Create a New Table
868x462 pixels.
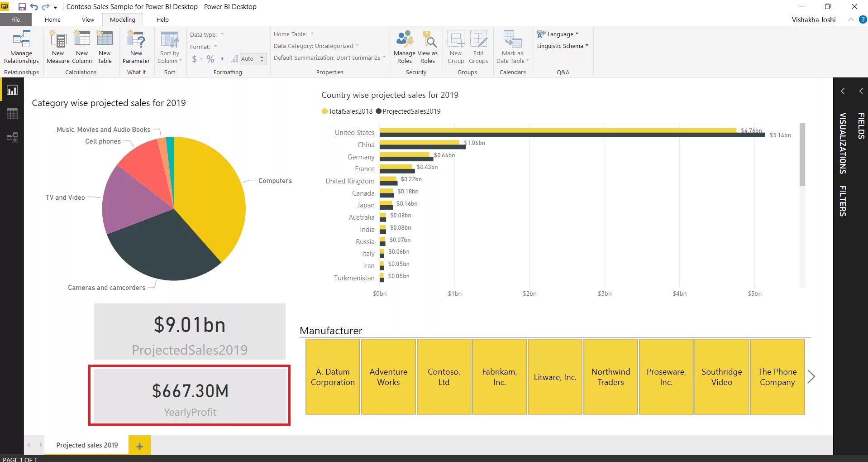(105, 47)
